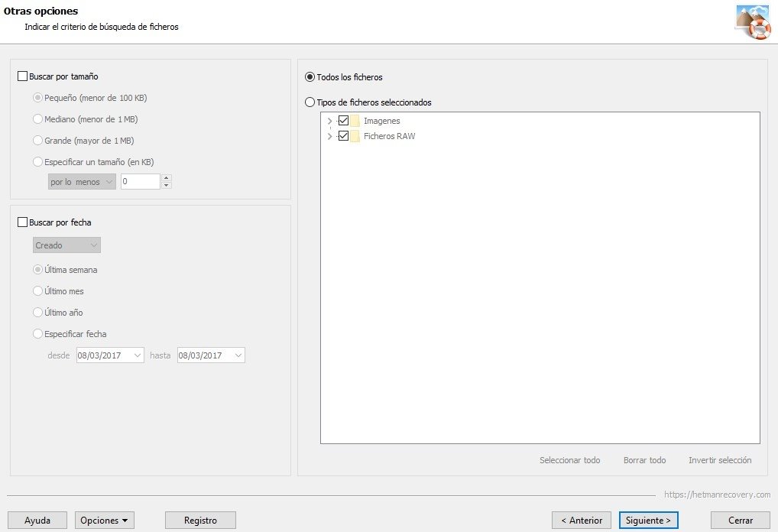This screenshot has width=778, height=532.
Task: Select the Todos los ficheros radio button
Action: 310,77
